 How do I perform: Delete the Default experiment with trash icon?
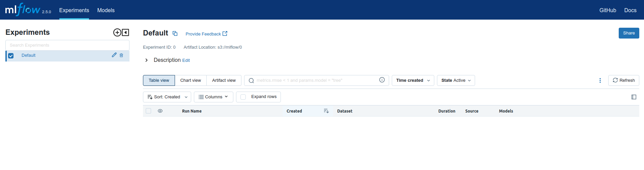121,55
